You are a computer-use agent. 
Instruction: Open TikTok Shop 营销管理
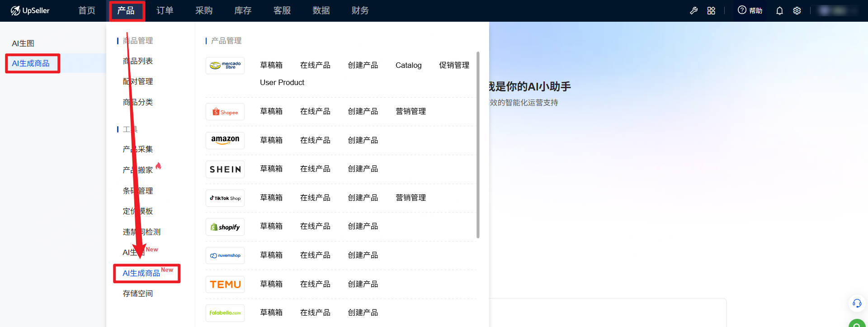(x=411, y=198)
